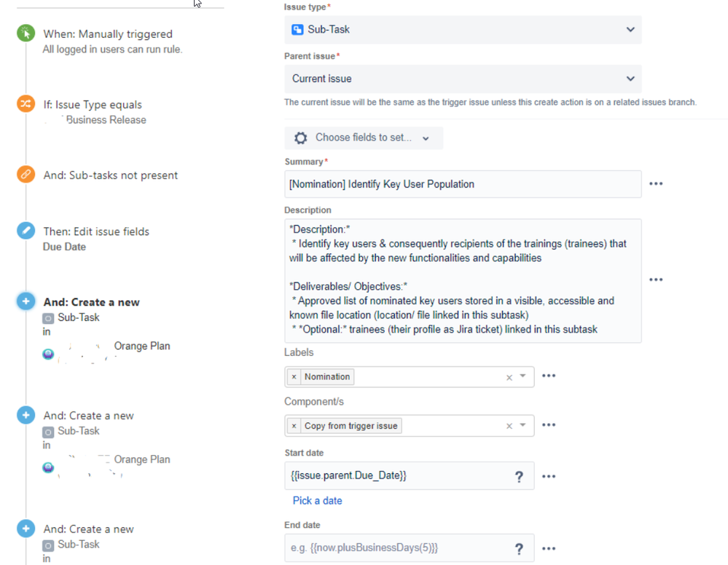Click the gear icon on Choose fields to set

tap(301, 138)
